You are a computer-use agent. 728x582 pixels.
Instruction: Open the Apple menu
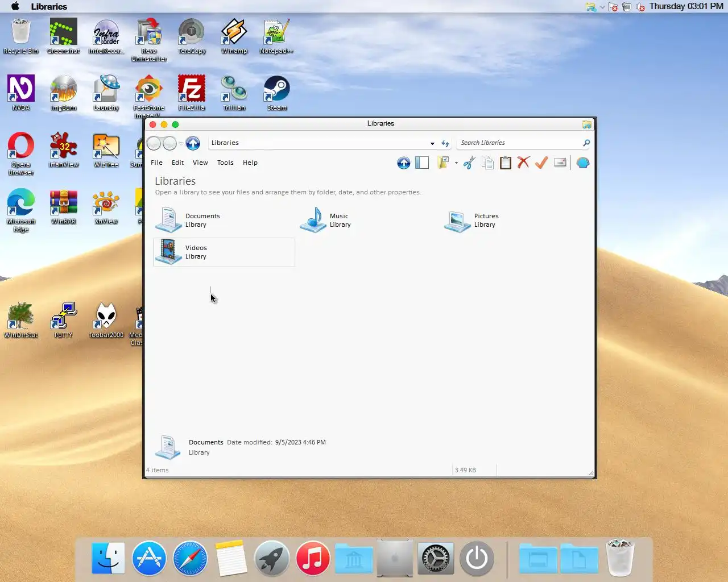tap(15, 6)
